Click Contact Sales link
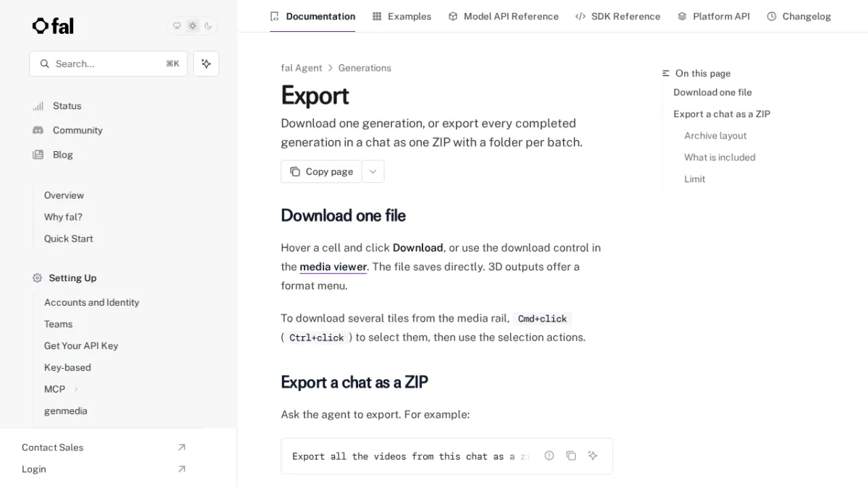 (52, 448)
